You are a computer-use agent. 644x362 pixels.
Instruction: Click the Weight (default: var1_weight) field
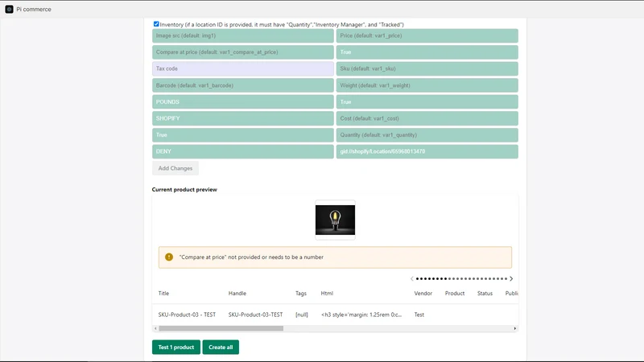pos(427,85)
